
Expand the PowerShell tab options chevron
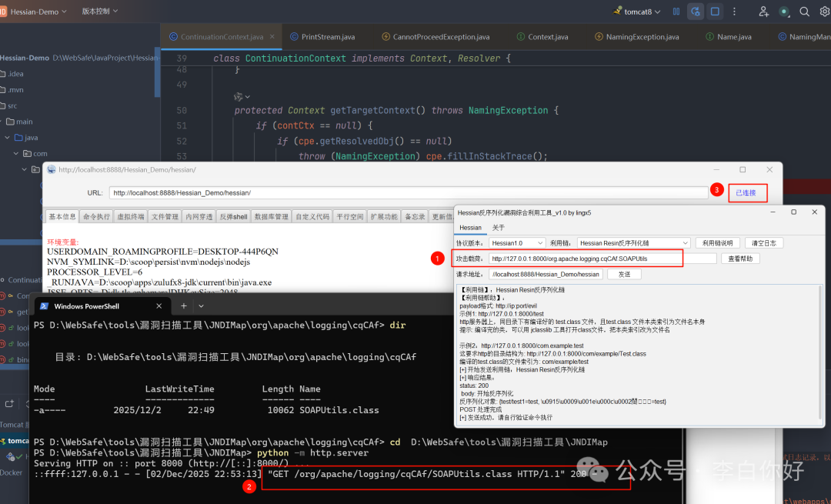click(202, 305)
